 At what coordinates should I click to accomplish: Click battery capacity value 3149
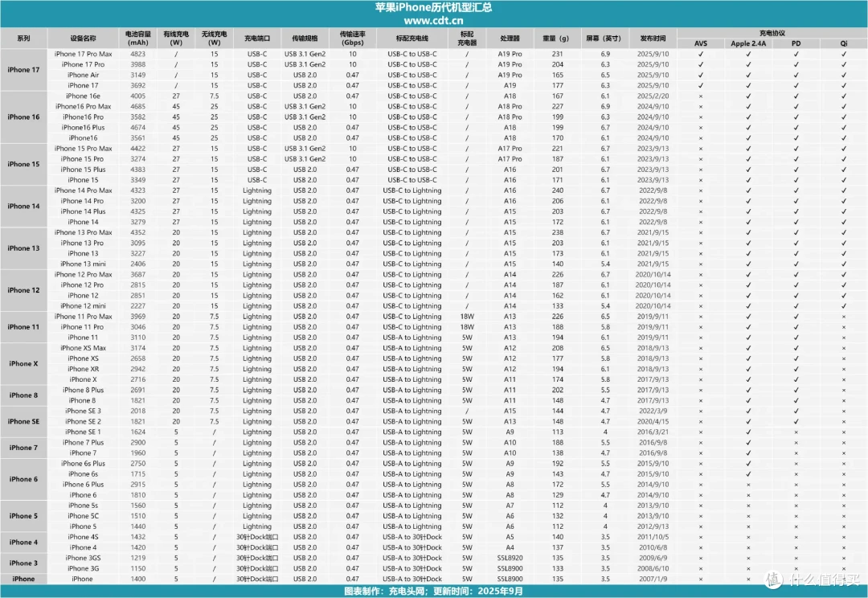[138, 75]
